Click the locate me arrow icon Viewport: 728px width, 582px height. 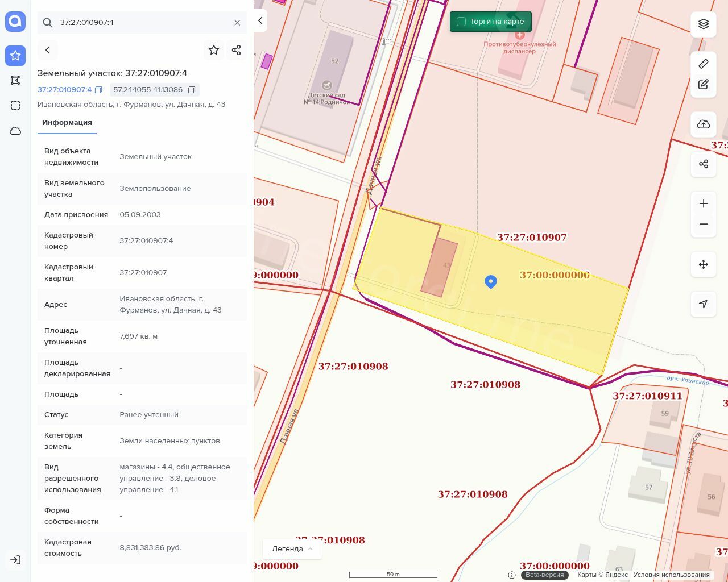pos(704,304)
